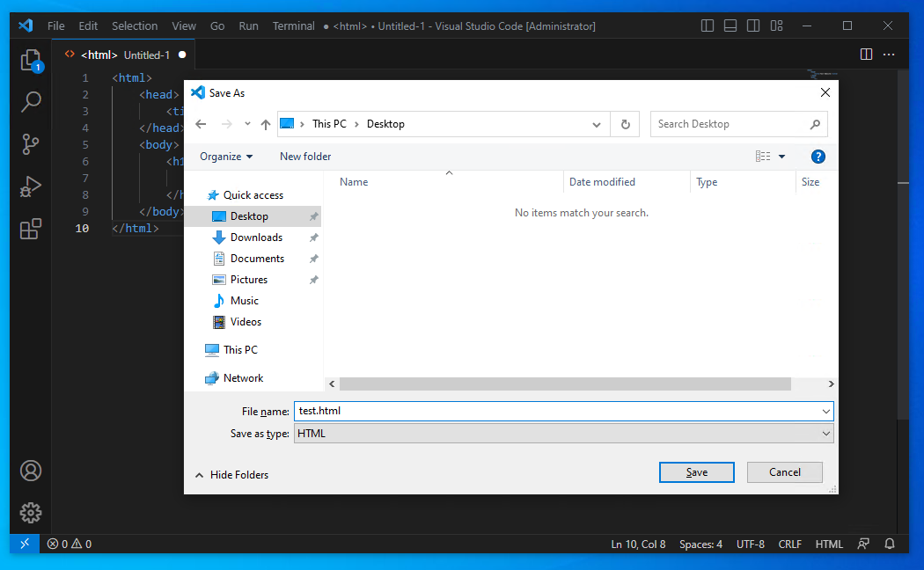
Task: Open Run and Debug view
Action: pyautogui.click(x=31, y=186)
